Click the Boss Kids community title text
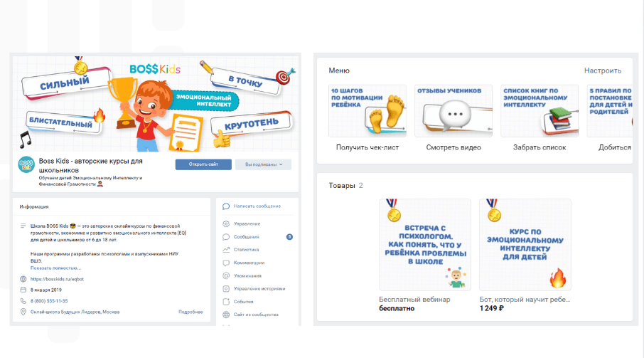Image resolution: width=644 pixels, height=358 pixels. point(91,166)
